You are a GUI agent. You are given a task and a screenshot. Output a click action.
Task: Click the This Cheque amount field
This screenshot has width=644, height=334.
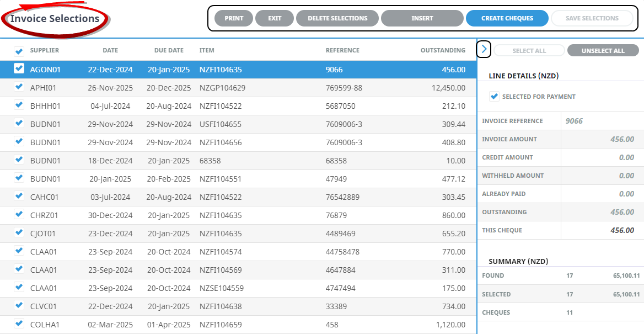click(x=602, y=230)
